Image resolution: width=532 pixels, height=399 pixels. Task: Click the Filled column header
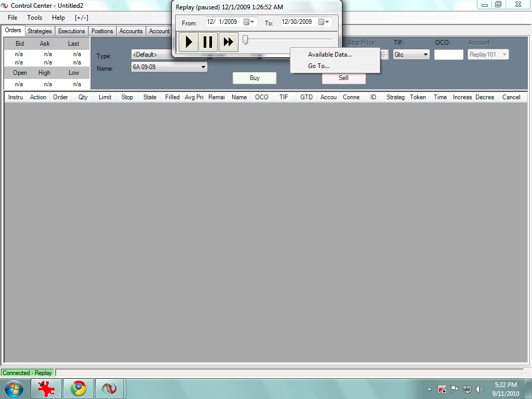(x=172, y=97)
